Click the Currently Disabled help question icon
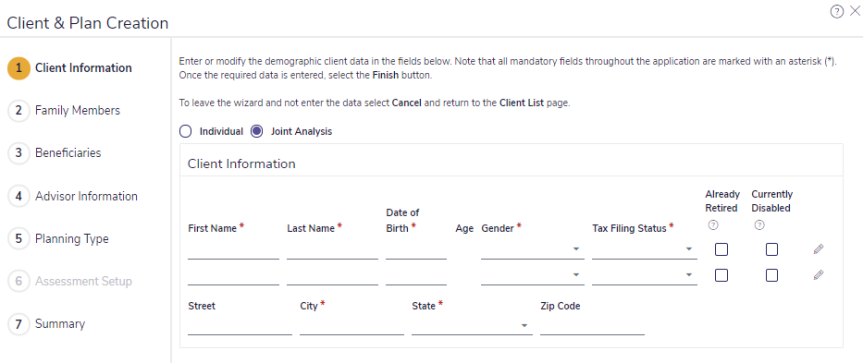 [760, 225]
